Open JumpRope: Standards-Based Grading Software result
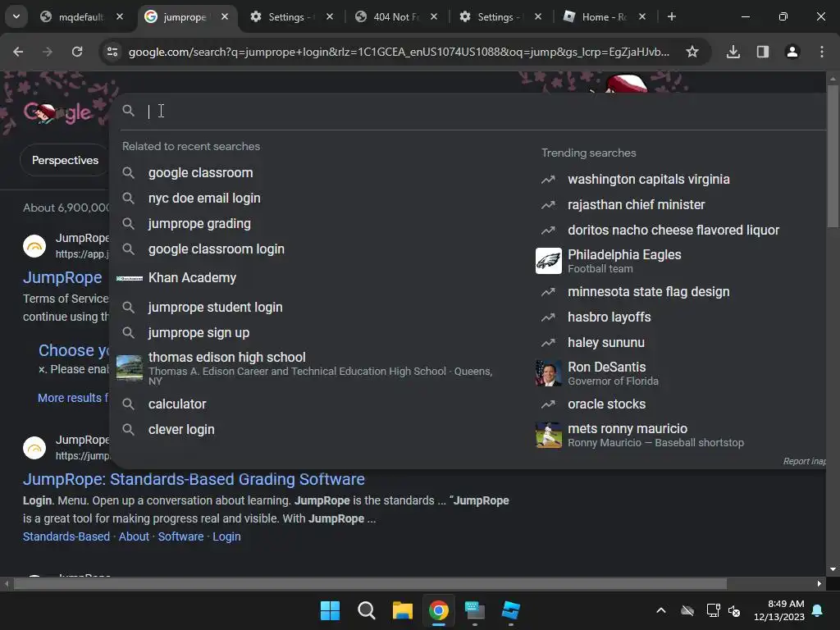The width and height of the screenshot is (840, 630). coord(194,479)
